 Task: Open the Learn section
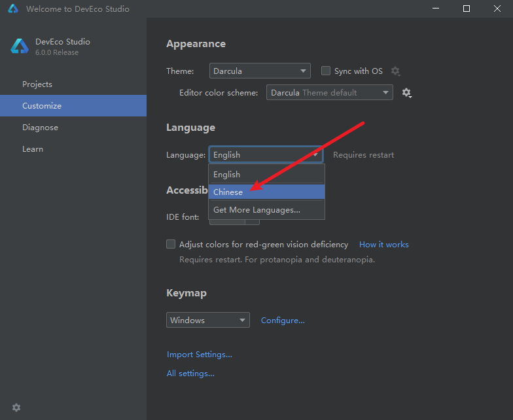[73, 149]
